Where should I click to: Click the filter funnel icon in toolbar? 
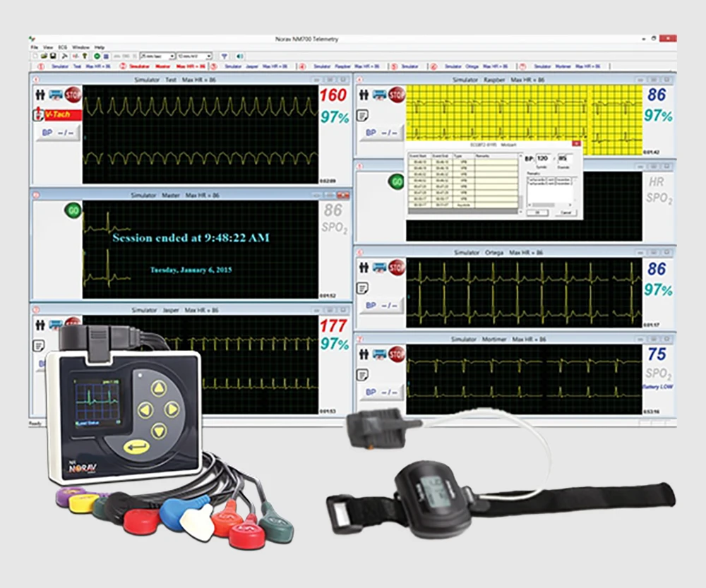point(225,56)
